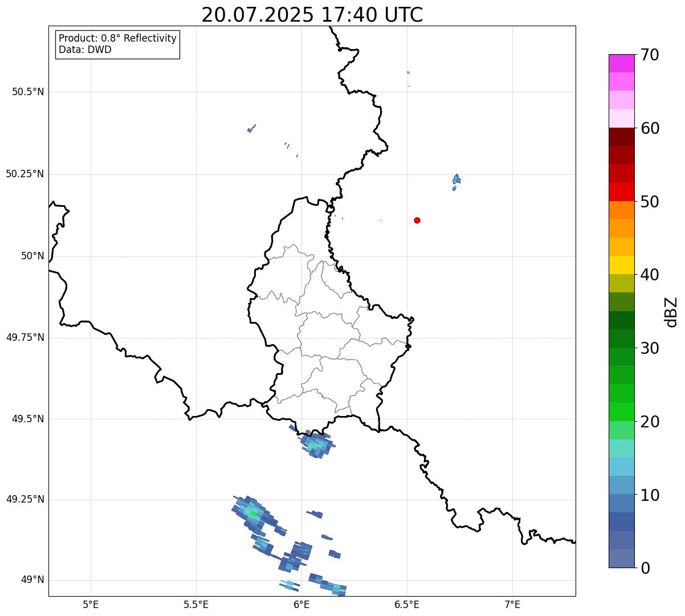Click the "Product: 0.8° Reflectivity" label
Viewport: 685px width, 616px height.
click(118, 38)
